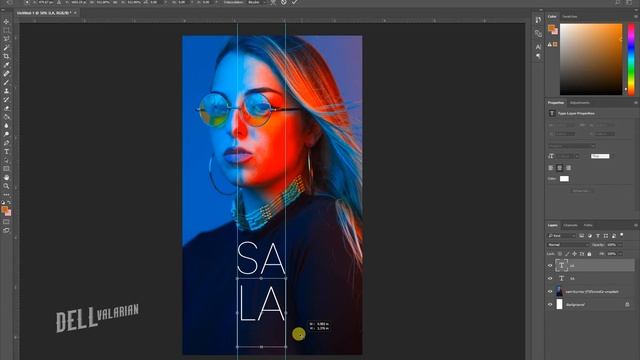Switch to the Paths tab
The width and height of the screenshot is (640, 360).
(588, 225)
